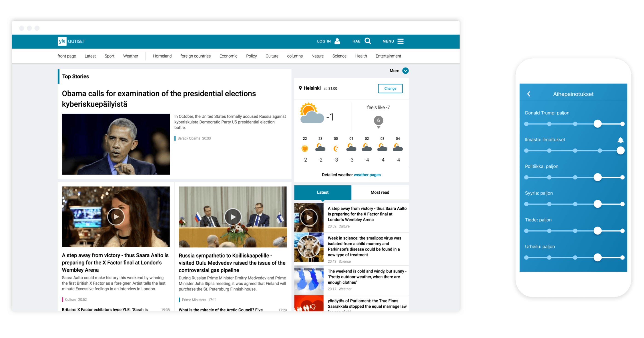Play the Saara Aalto X Factor video
The image size is (644, 338).
115,217
